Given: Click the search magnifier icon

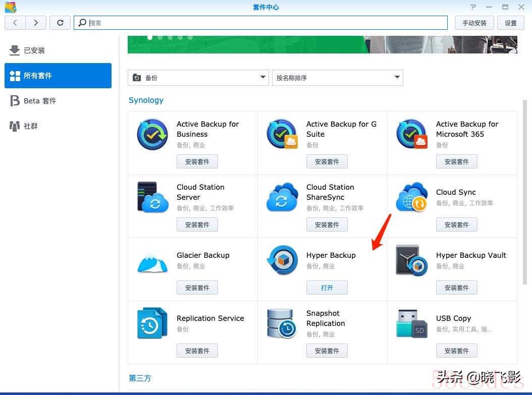Looking at the screenshot, I should click(x=82, y=23).
